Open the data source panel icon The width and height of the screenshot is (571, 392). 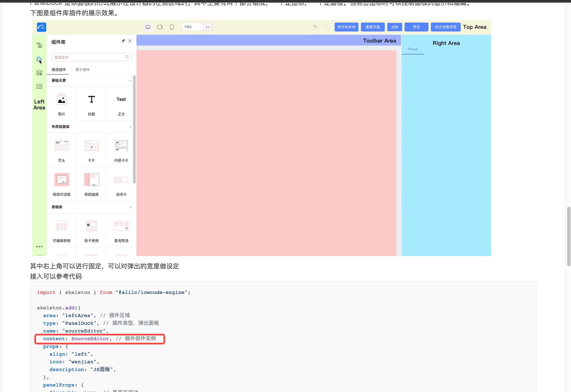(39, 72)
